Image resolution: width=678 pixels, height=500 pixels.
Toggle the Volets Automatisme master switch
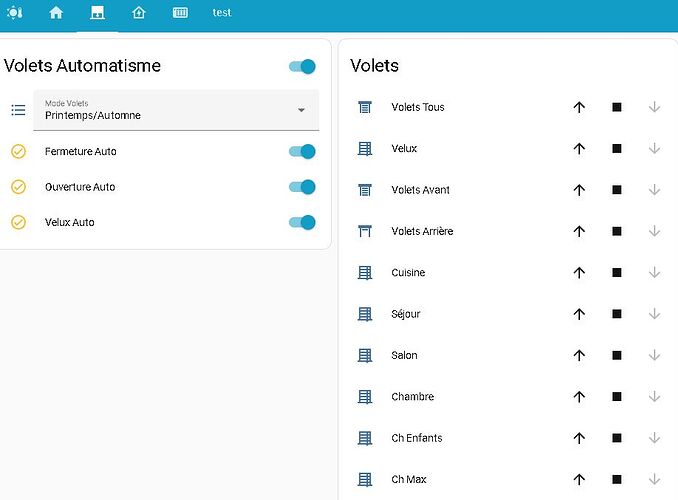302,66
